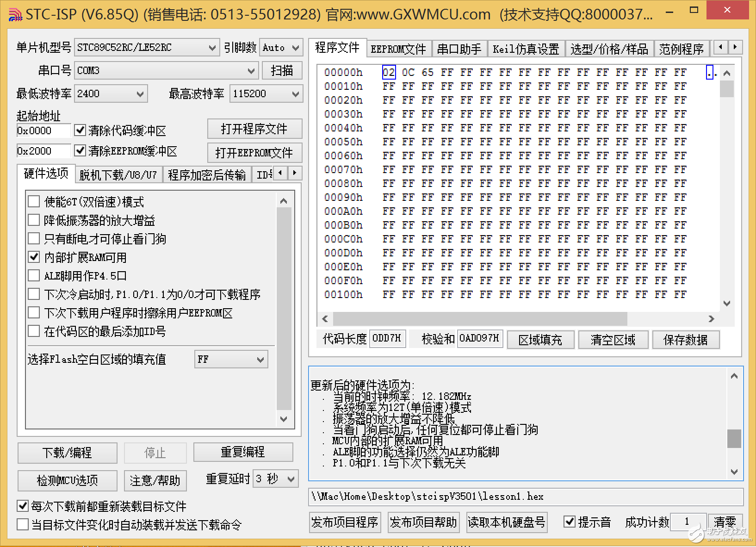Click log output vertical scrollbar thumb
This screenshot has height=547, width=756.
734,439
